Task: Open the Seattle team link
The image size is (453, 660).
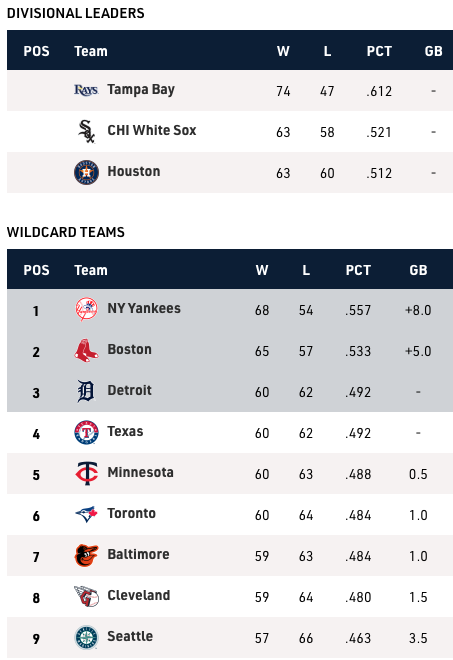Action: (x=130, y=636)
